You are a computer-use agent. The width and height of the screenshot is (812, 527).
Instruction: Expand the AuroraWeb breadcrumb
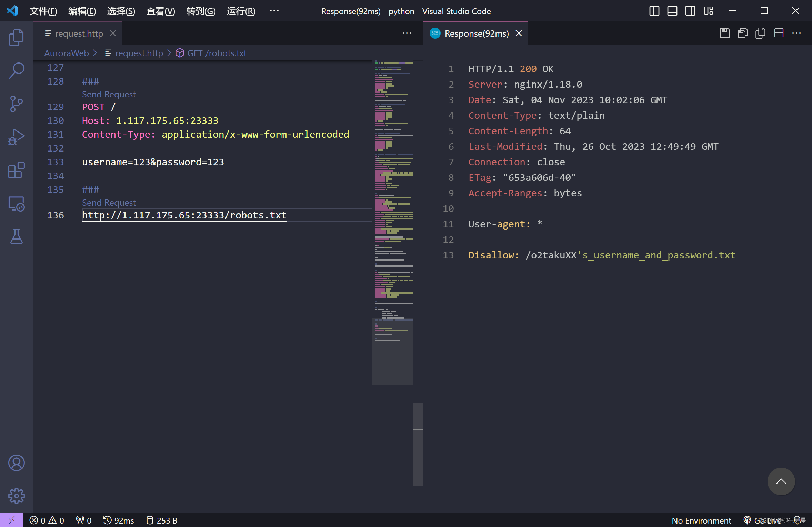(66, 53)
